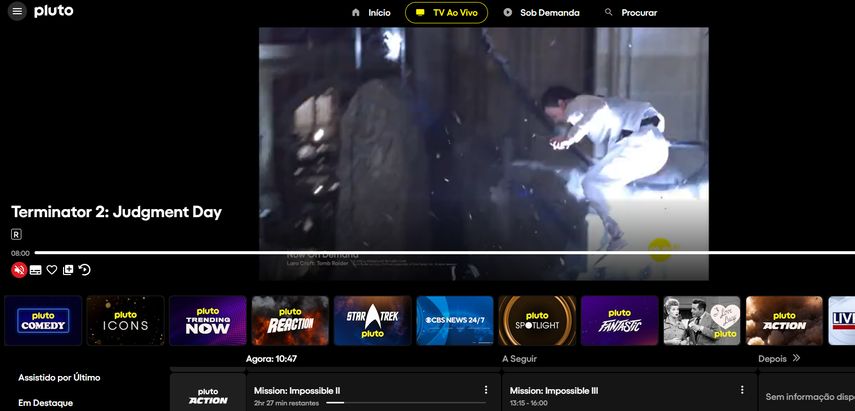Open Pluto Icons channel tile
The height and width of the screenshot is (411, 855).
click(125, 321)
